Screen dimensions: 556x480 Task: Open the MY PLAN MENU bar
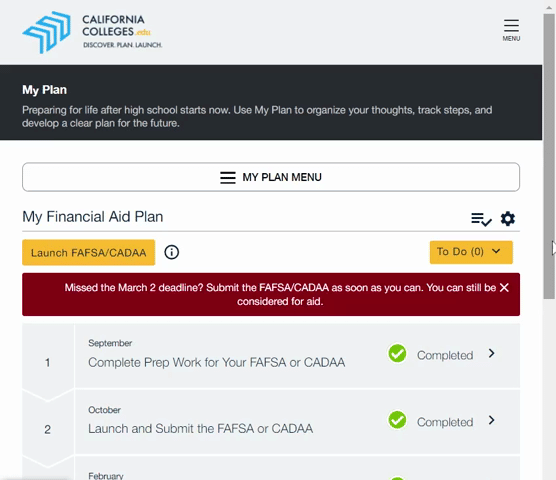[x=271, y=177]
